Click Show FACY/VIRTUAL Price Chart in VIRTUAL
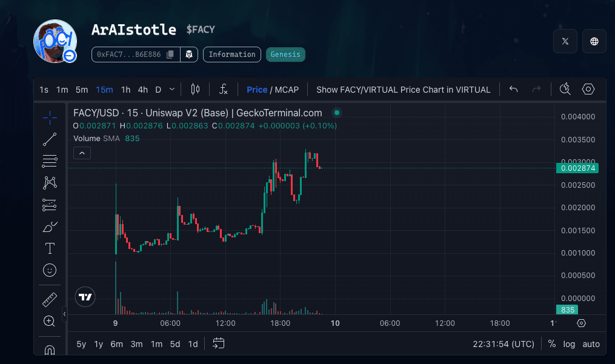615x364 pixels. point(403,90)
